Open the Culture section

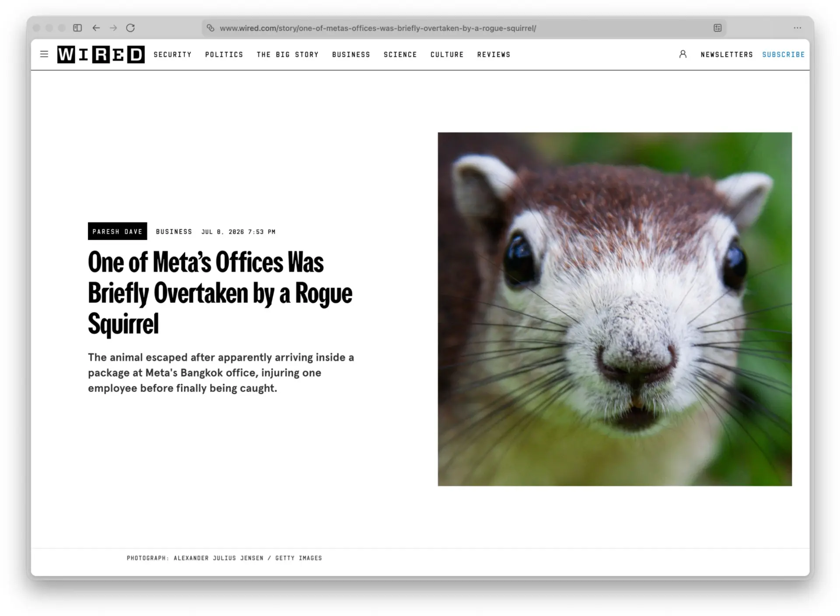pos(447,55)
